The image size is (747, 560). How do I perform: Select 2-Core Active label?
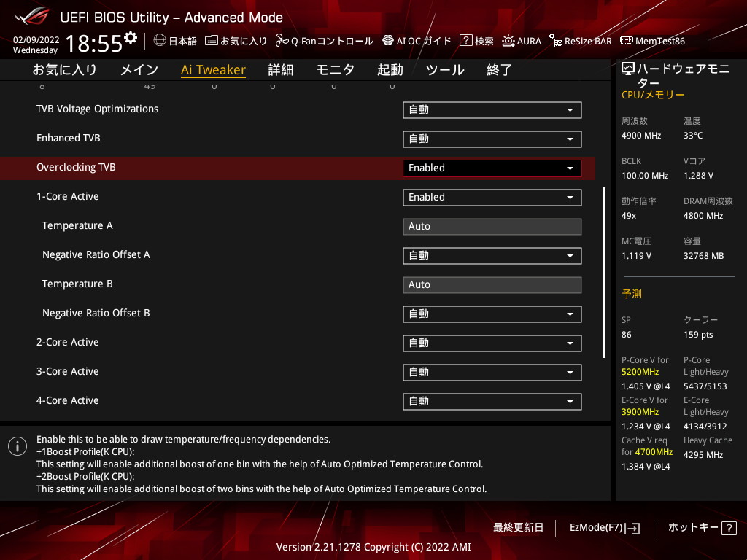(x=68, y=342)
